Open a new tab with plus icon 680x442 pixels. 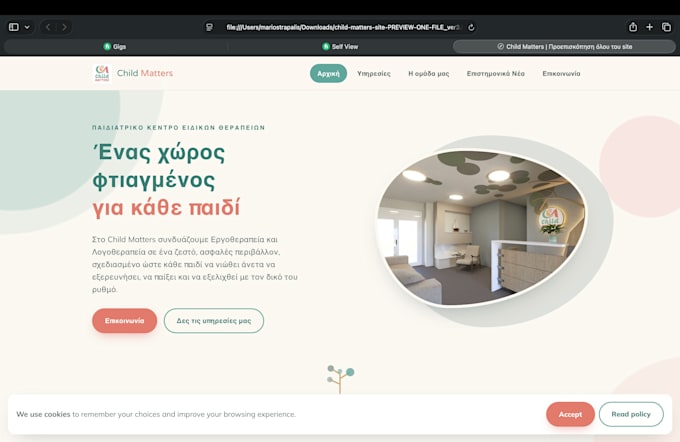649,27
